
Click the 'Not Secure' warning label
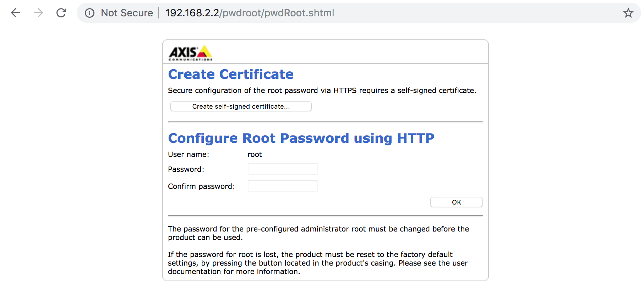tap(127, 13)
